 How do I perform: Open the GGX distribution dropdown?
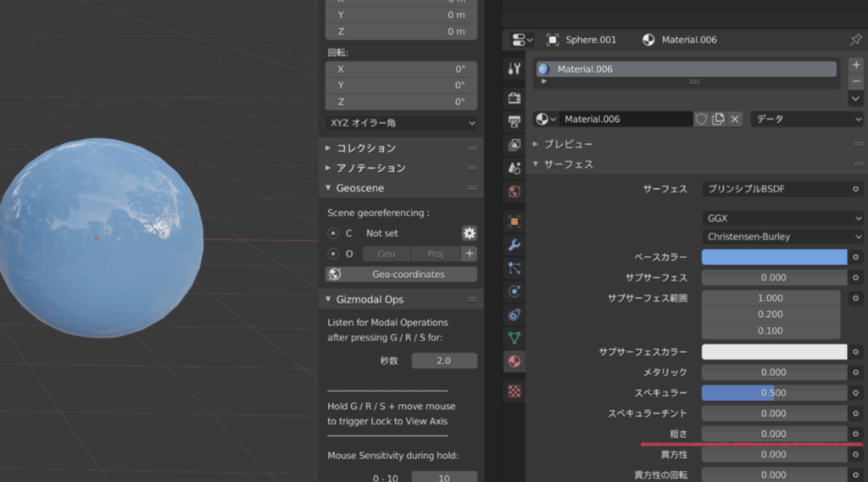[x=782, y=219]
